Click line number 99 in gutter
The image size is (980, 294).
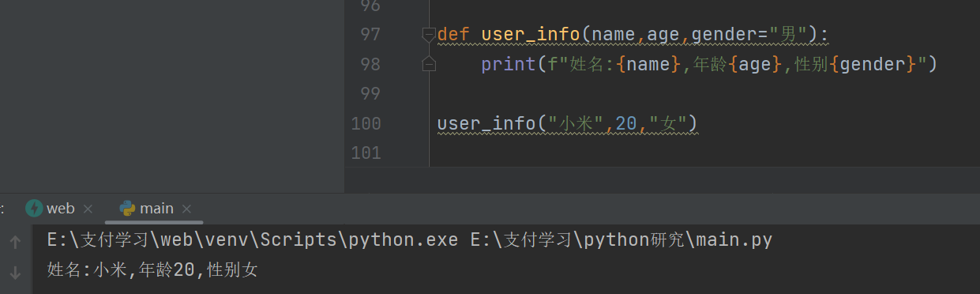[370, 94]
